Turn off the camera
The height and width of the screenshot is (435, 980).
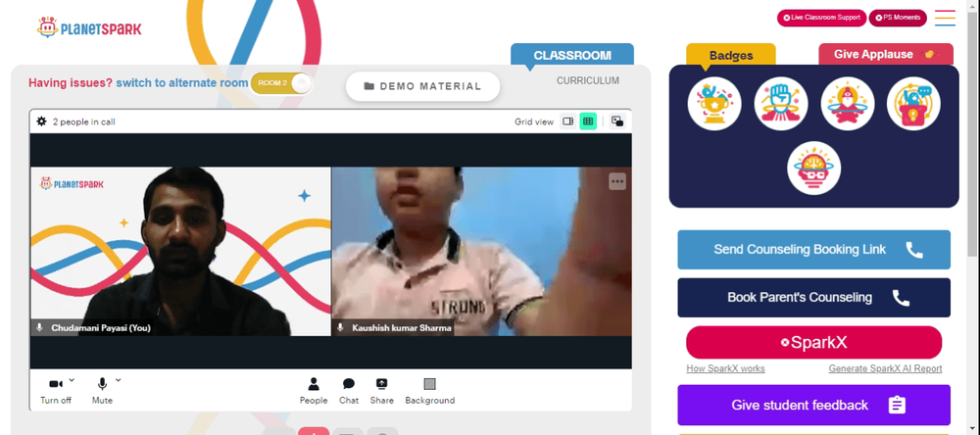(x=56, y=391)
